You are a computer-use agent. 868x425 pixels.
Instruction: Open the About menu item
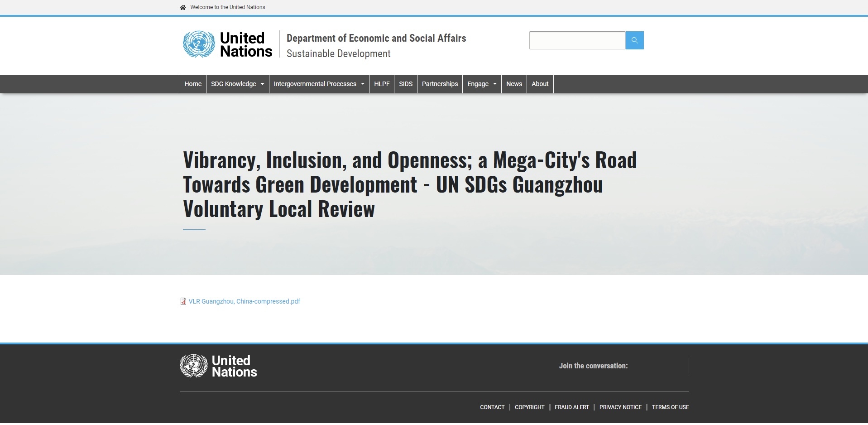[540, 84]
